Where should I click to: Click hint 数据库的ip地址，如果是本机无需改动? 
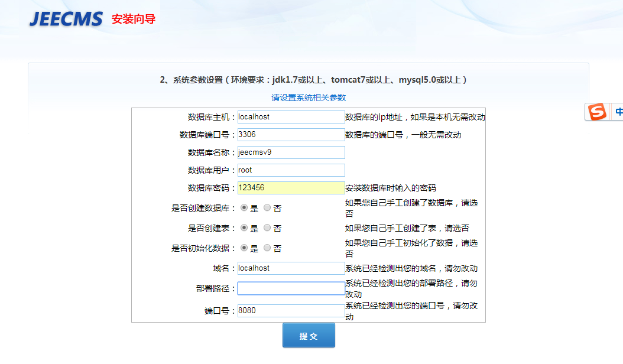coord(415,117)
